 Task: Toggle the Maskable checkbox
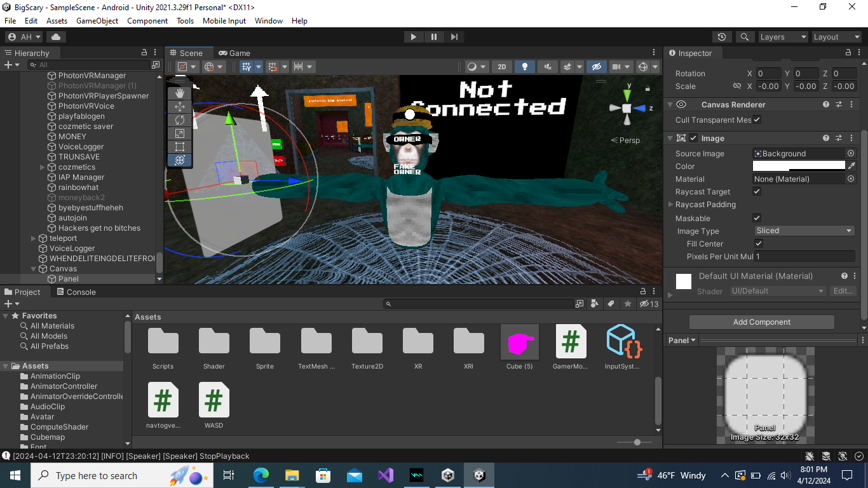[x=757, y=218]
